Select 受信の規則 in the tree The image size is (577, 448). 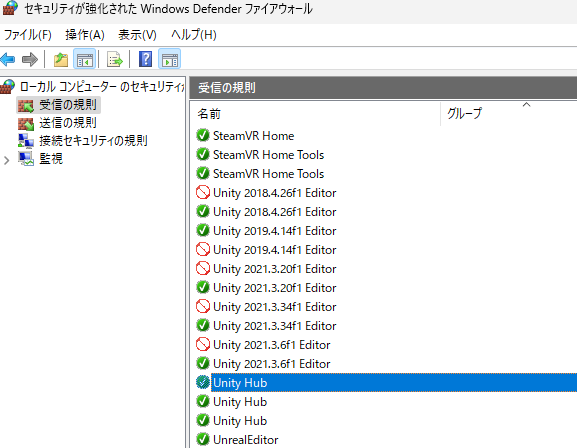point(68,105)
